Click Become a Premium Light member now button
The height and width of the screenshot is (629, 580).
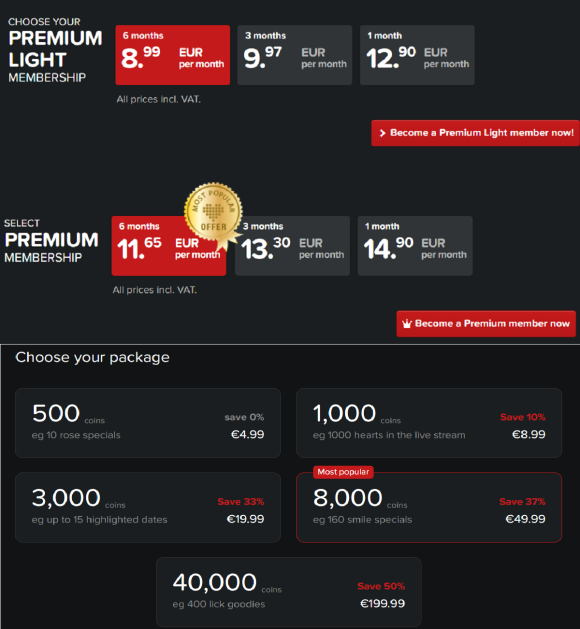[475, 133]
